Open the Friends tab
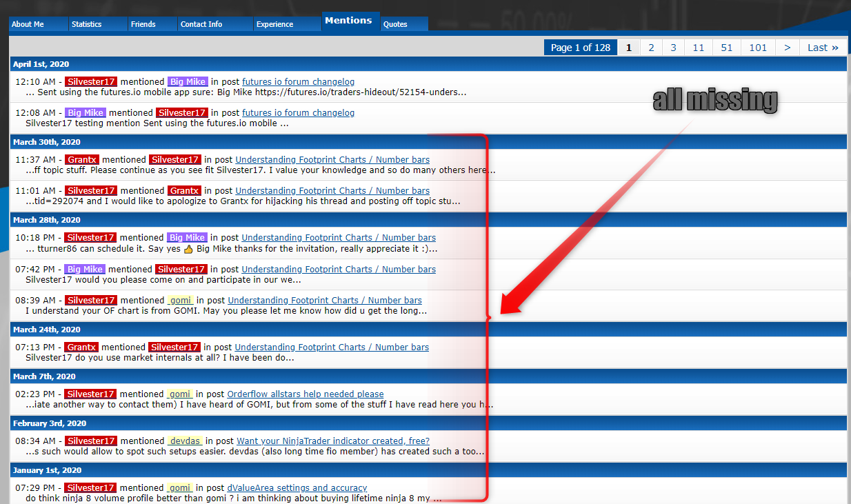 tap(152, 24)
